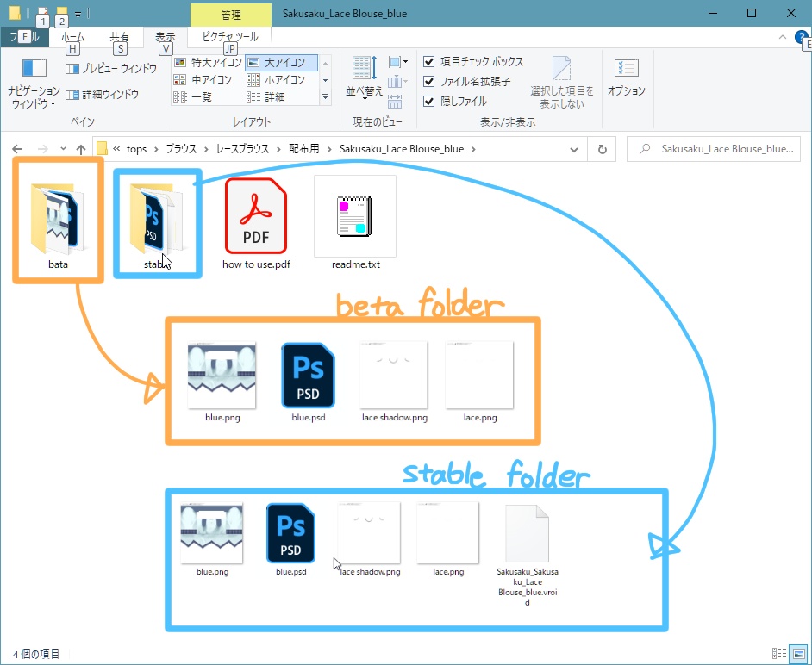The height and width of the screenshot is (665, 812).
Task: Select Details (詳細) layout
Action: [265, 96]
